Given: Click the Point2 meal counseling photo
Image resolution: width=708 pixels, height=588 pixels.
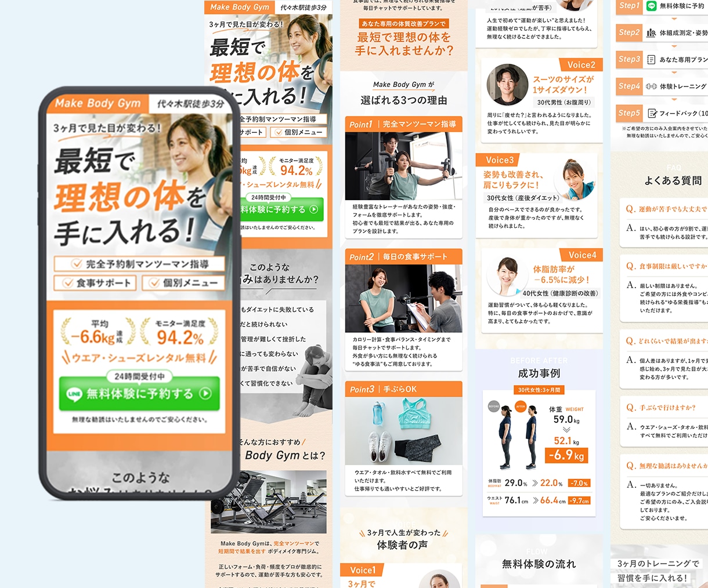Looking at the screenshot, I should click(403, 298).
